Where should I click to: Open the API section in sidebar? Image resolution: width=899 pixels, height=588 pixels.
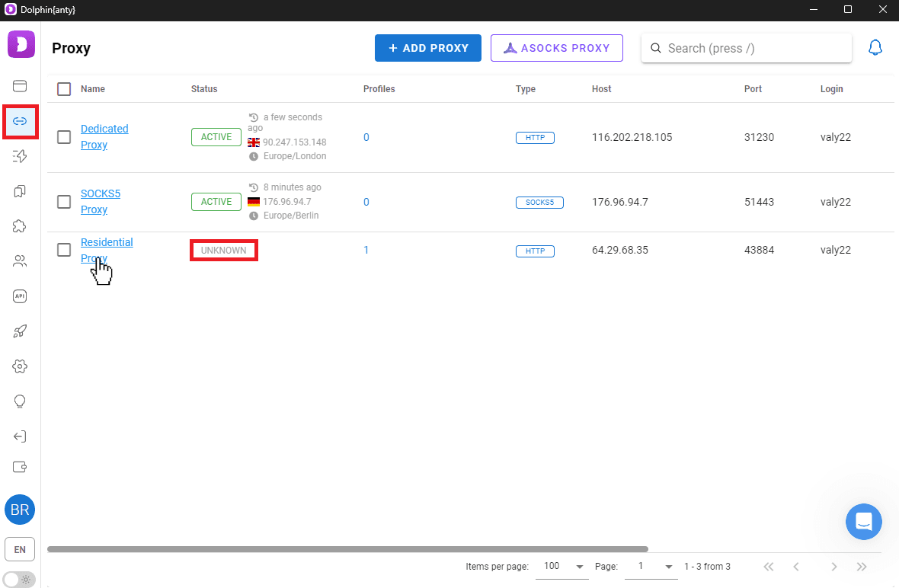click(20, 296)
